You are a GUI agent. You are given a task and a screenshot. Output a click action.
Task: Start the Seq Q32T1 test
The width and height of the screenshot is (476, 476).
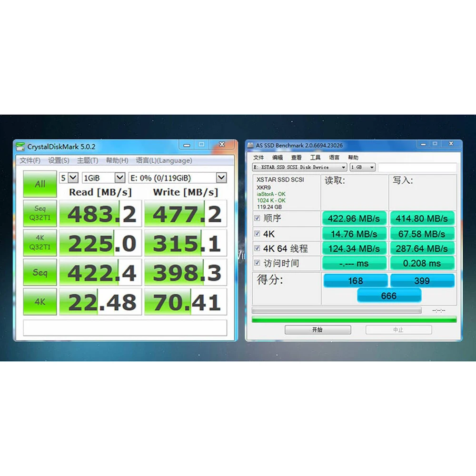point(40,213)
